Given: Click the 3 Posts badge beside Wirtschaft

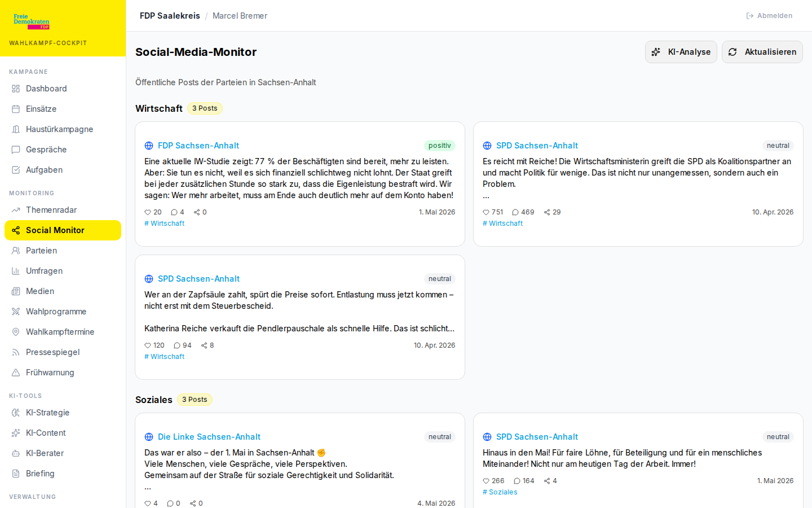Looking at the screenshot, I should click(205, 108).
